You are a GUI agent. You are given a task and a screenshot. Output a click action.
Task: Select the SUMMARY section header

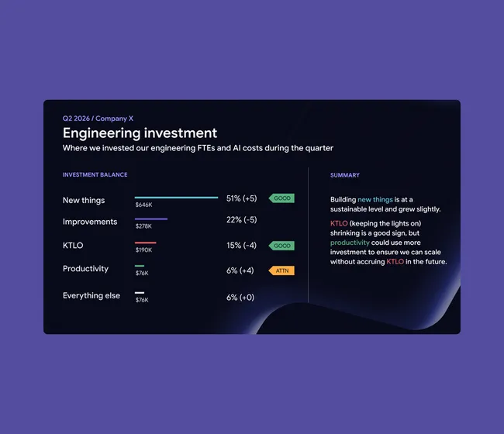[345, 175]
